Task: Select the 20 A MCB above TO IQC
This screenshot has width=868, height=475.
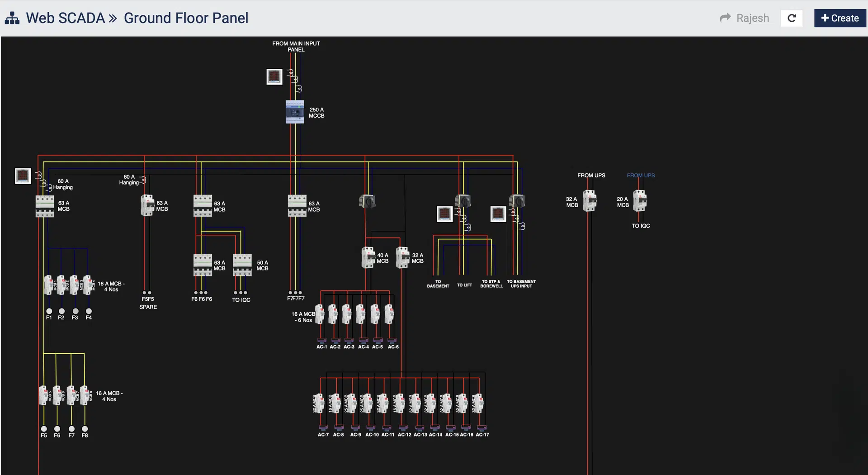Action: [640, 201]
